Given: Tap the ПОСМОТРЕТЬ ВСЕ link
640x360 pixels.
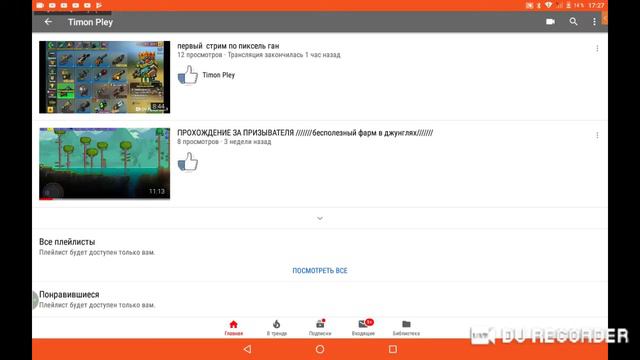Looking at the screenshot, I should (320, 271).
